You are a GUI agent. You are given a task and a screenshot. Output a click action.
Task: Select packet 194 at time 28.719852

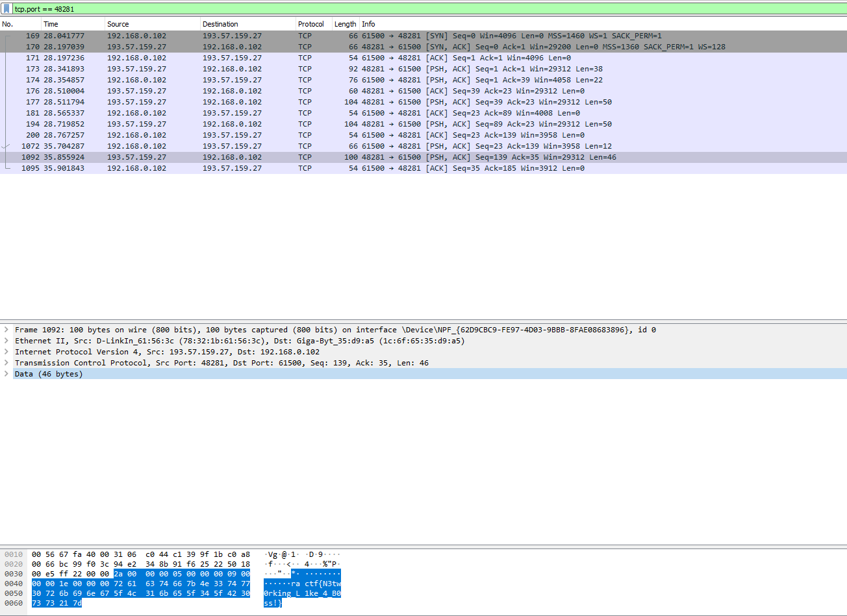(x=423, y=124)
